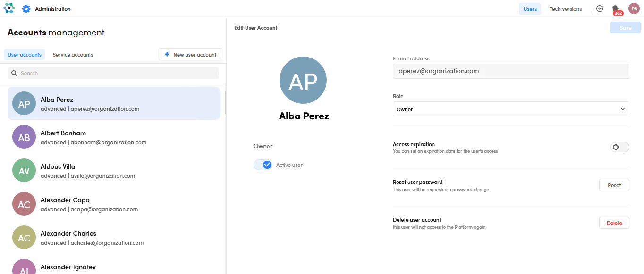Select Alba Perez's AP avatar in list
Viewport: 644px width, 274px height.
tap(24, 104)
